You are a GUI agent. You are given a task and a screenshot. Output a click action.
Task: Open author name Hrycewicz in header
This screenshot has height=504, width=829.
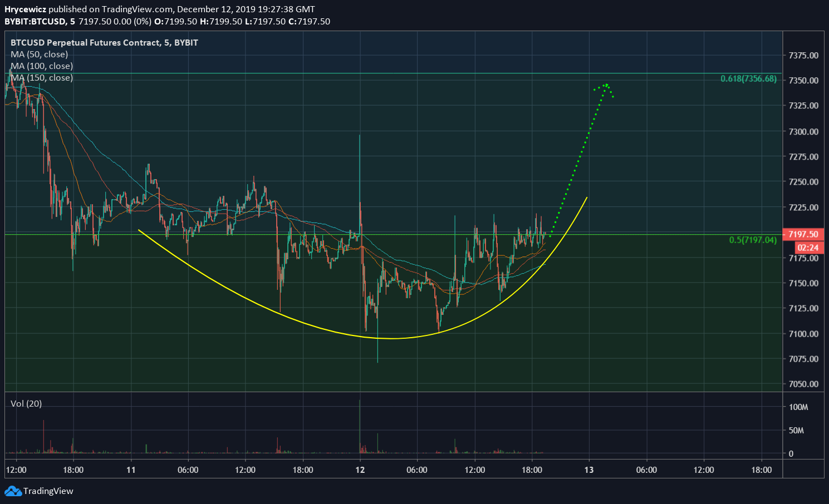tap(25, 9)
